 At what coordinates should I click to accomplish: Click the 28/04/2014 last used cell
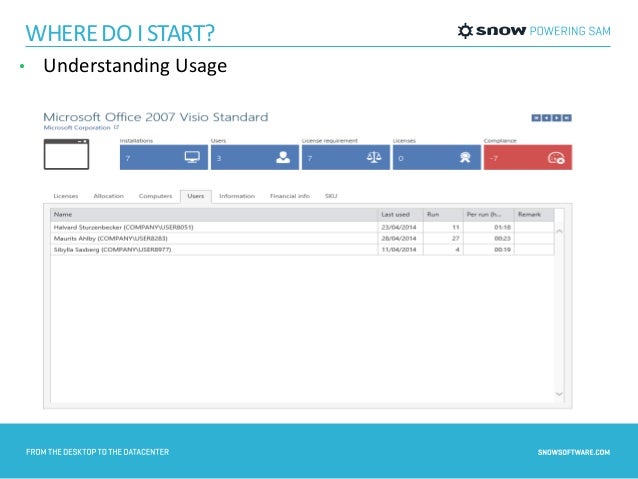pos(399,238)
